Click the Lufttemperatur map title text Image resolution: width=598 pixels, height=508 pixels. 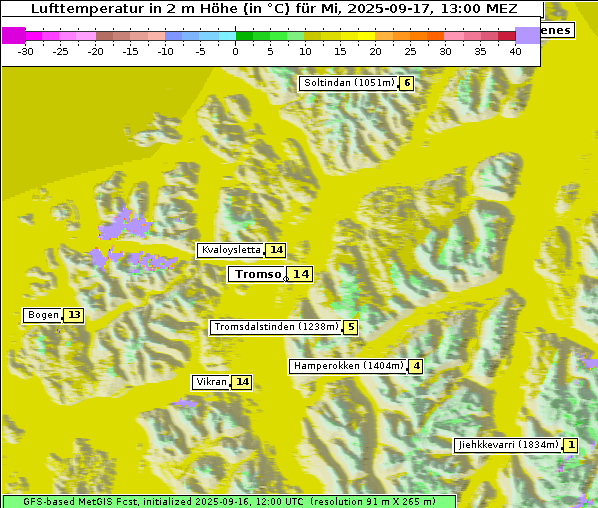click(274, 8)
